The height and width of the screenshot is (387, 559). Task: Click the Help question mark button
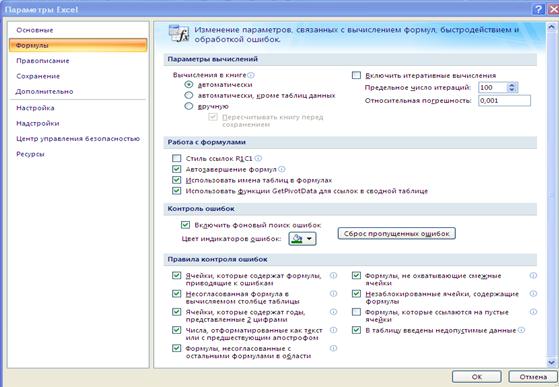click(x=538, y=10)
